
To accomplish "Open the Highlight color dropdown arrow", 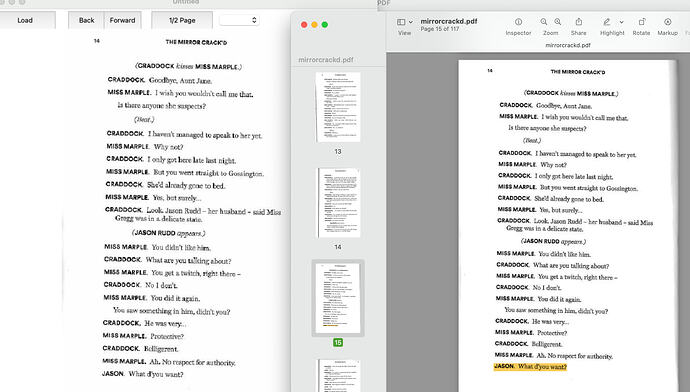I will [621, 22].
